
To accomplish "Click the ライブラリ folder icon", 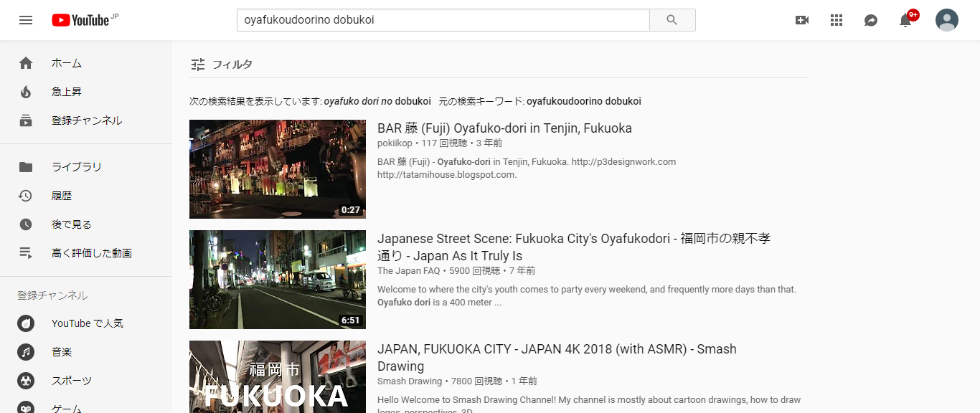I will click(26, 167).
